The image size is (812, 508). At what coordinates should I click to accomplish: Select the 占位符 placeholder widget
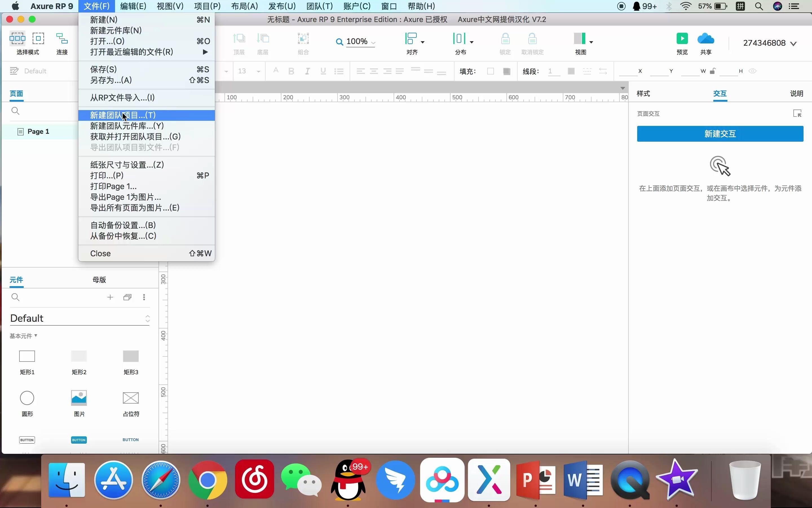tap(131, 398)
